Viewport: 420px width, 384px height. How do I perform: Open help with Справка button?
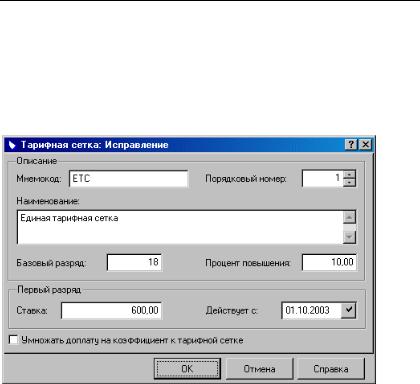tap(331, 369)
